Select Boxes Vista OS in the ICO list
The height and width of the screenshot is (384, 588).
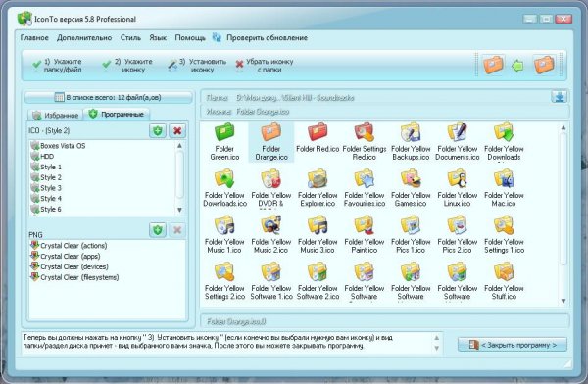point(102,146)
